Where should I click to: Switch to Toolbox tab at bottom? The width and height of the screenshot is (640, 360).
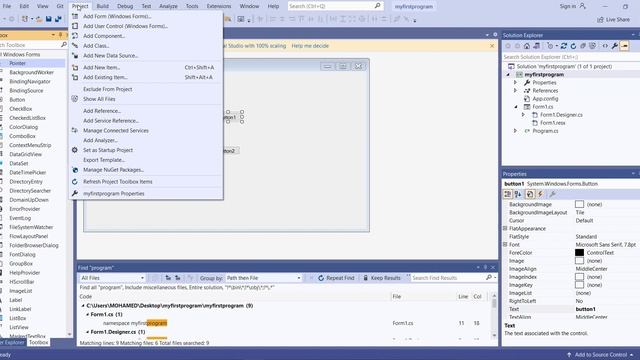pyautogui.click(x=39, y=342)
